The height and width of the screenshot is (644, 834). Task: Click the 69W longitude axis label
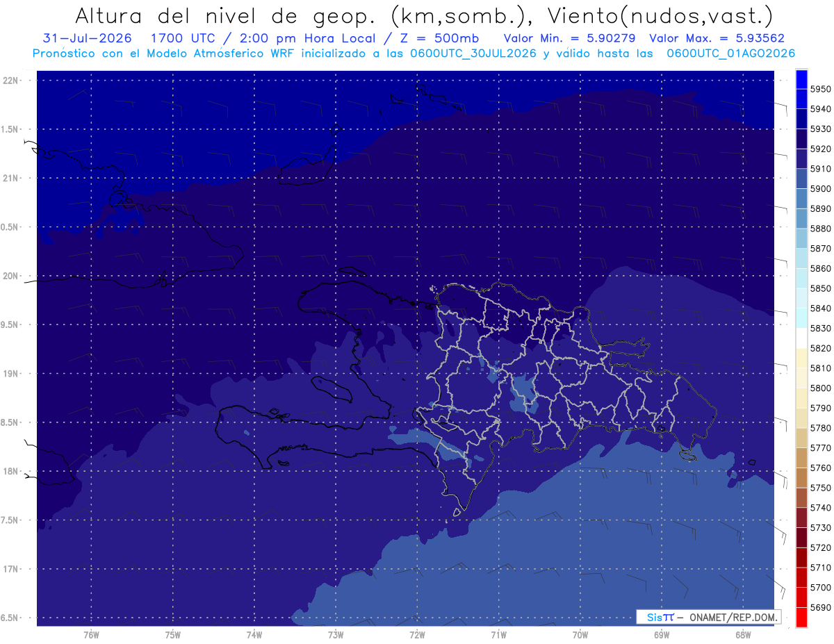point(662,634)
